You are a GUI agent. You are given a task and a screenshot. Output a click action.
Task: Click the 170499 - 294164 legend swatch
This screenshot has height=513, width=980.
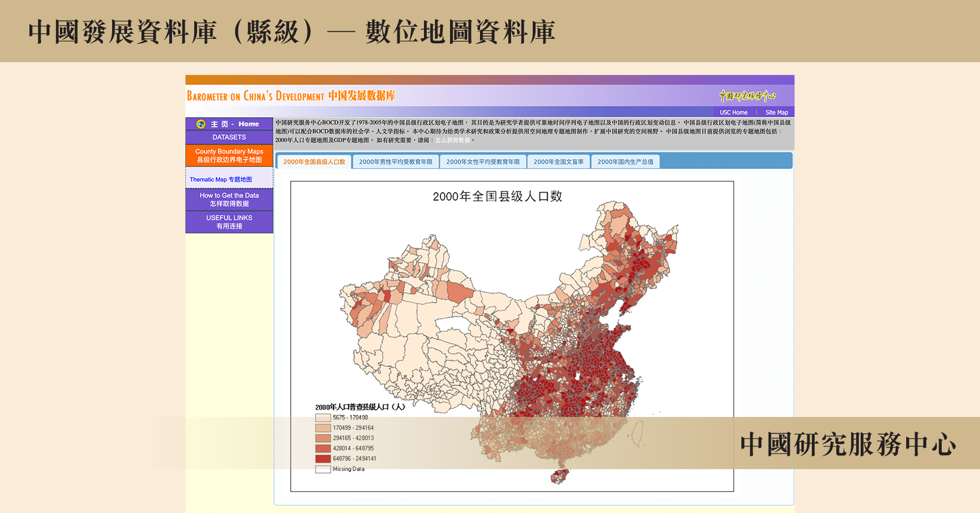tap(323, 428)
